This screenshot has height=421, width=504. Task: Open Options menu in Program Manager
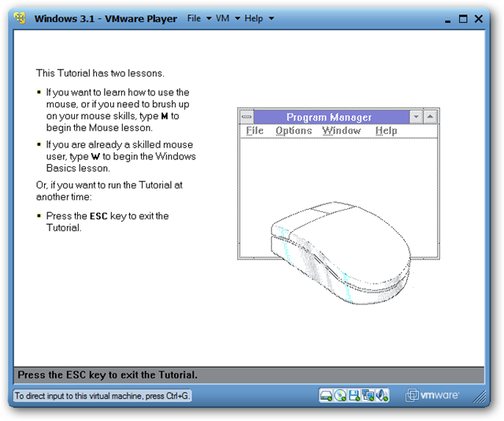(x=294, y=131)
